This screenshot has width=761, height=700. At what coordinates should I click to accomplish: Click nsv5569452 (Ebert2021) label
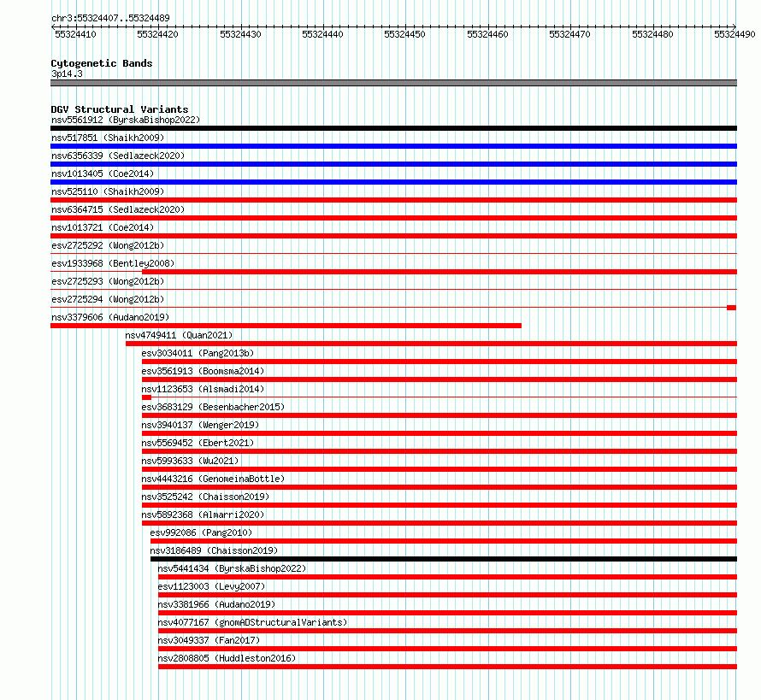pyautogui.click(x=198, y=443)
